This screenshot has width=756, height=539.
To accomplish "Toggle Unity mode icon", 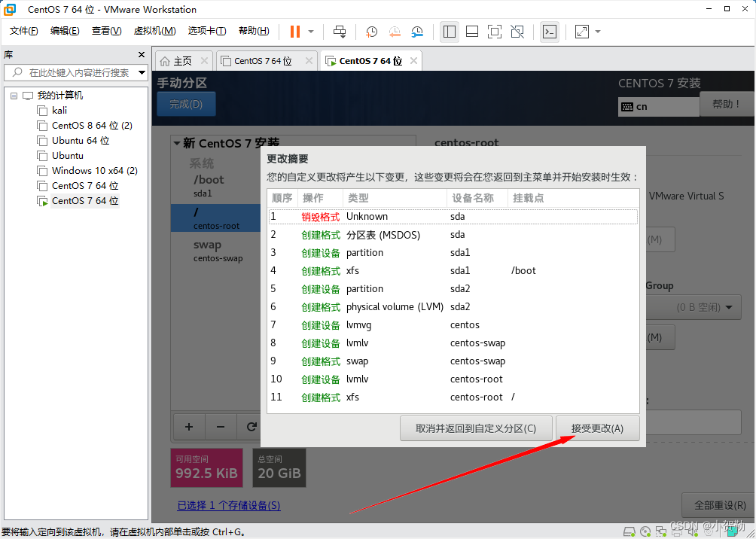I will [x=517, y=32].
